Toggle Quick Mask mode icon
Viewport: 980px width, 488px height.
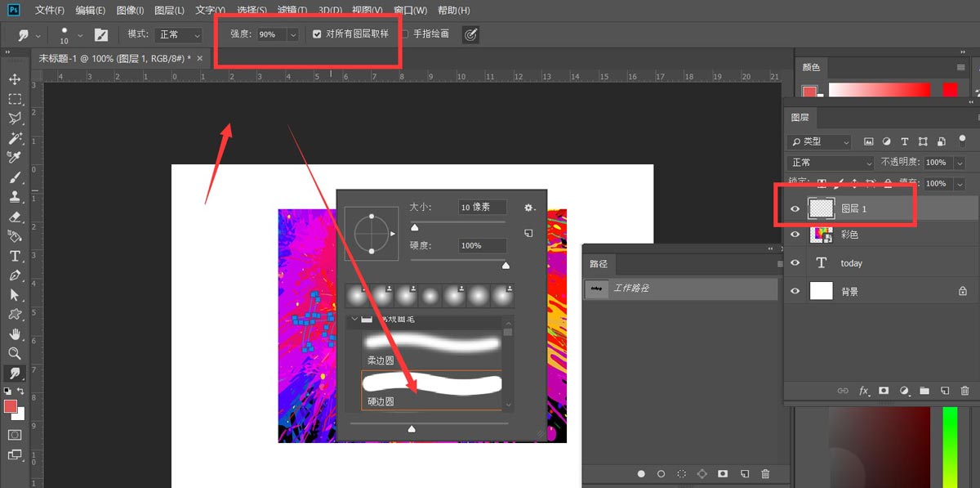(15, 434)
